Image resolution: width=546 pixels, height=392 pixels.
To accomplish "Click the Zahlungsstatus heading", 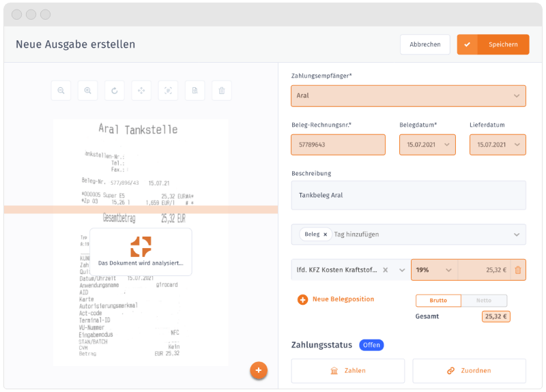I will click(321, 345).
